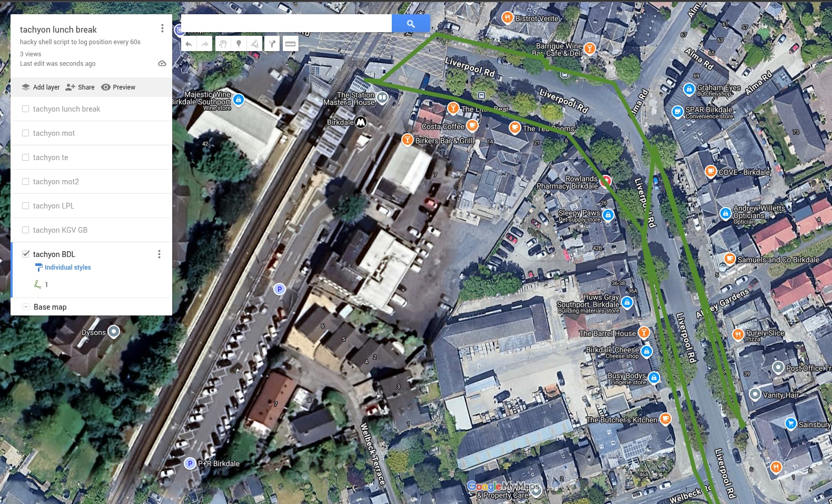Expand the Base map dropdown arrow
Screen dimensions: 832x504
[x=25, y=307]
